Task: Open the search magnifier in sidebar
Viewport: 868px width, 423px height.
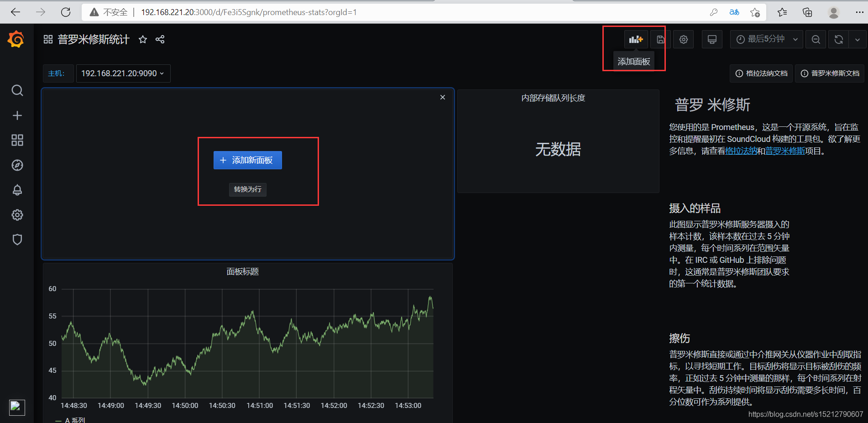Action: pos(17,90)
